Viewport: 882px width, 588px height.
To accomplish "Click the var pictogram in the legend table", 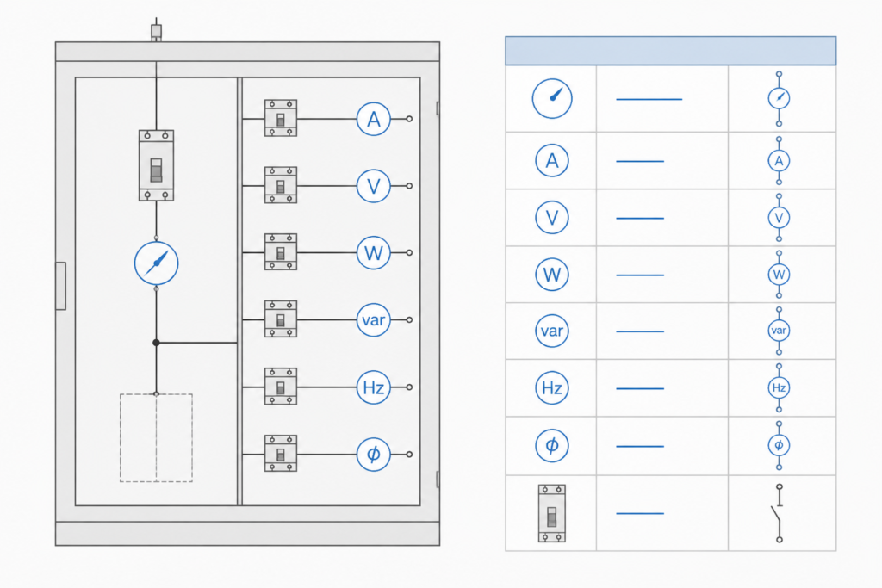I will (552, 331).
